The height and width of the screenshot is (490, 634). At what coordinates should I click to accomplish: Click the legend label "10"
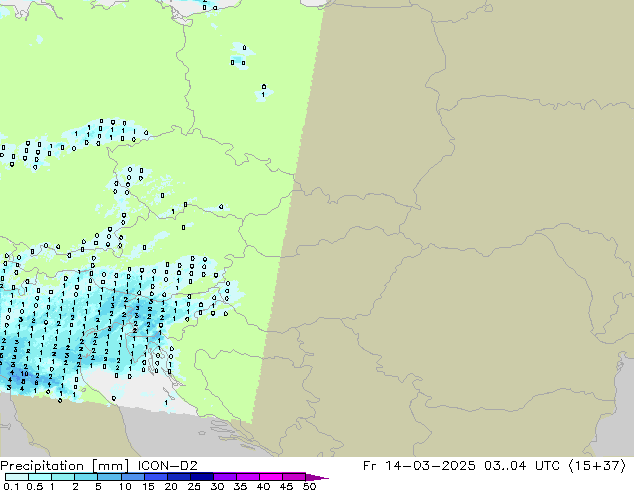[125, 486]
